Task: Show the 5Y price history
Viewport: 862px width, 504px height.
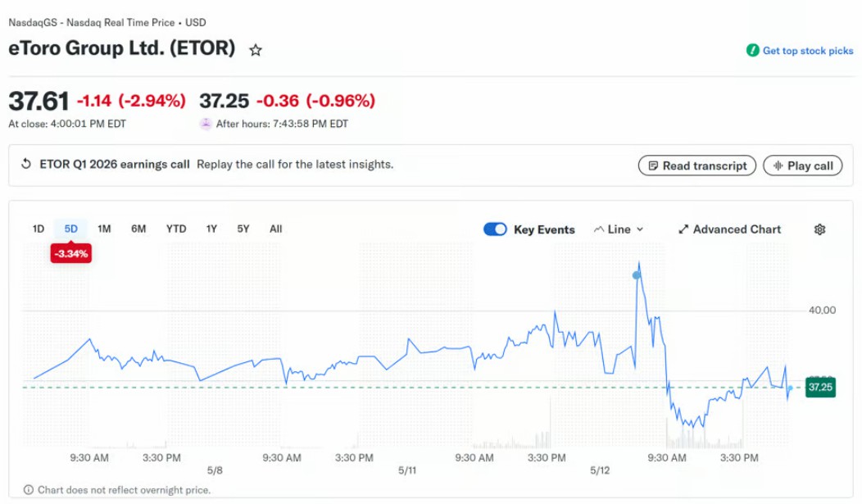Action: click(x=243, y=229)
